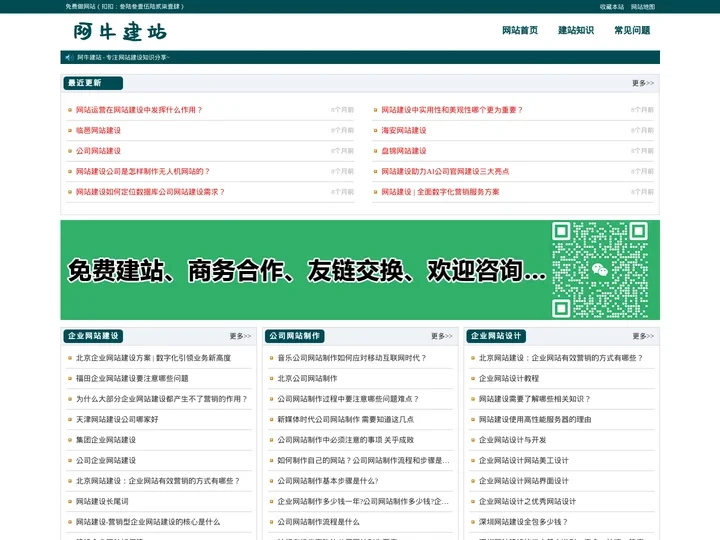
Task: Open 集团企业网站建设
Action: coord(106,440)
